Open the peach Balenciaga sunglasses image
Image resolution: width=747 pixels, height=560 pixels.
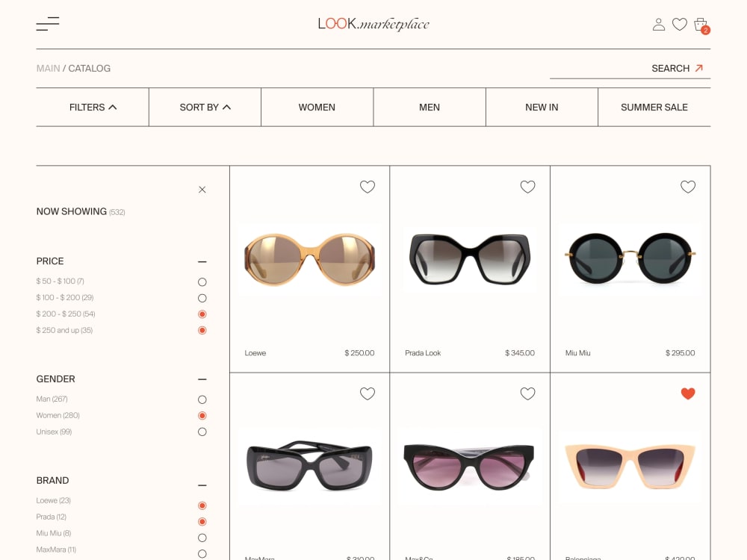point(630,466)
